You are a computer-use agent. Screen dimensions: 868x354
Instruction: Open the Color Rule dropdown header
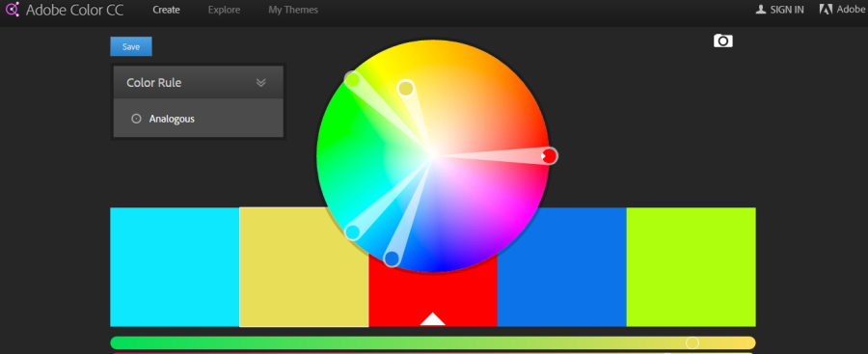tap(198, 83)
